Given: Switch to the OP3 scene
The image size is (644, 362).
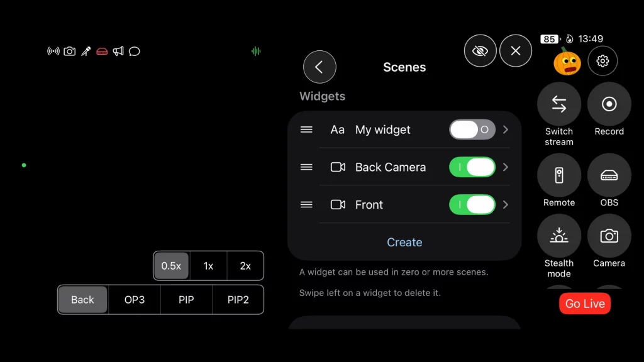Looking at the screenshot, I should pos(135,300).
